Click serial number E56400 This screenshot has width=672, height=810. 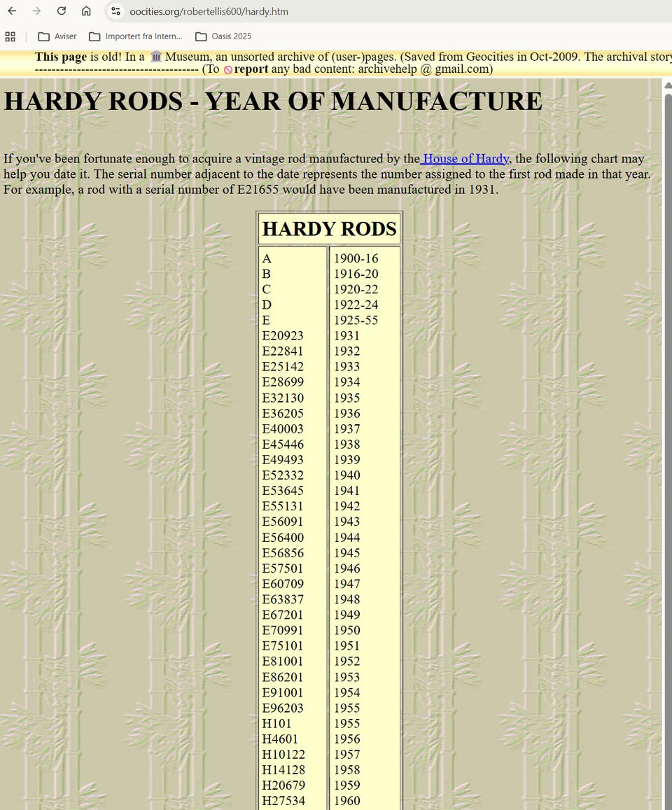point(283,538)
